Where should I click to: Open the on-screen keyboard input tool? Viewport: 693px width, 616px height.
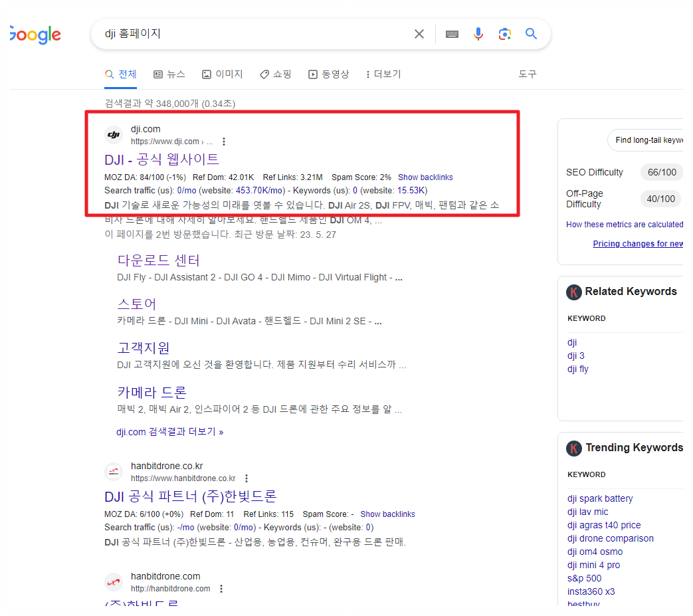(x=452, y=34)
